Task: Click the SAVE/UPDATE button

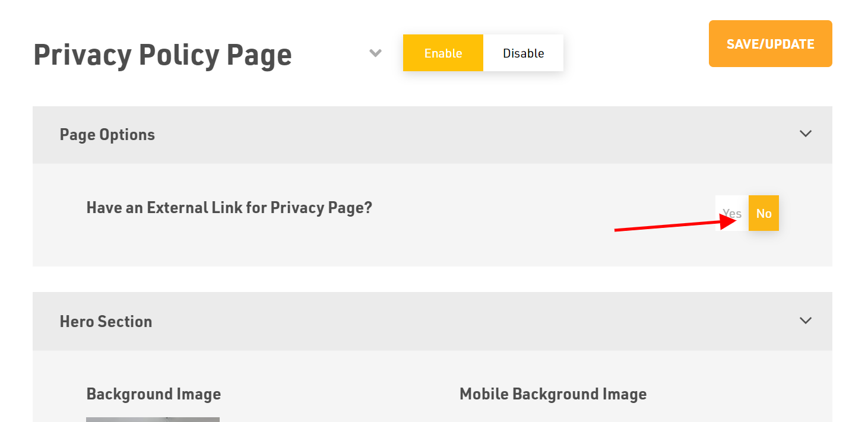Action: (x=770, y=44)
